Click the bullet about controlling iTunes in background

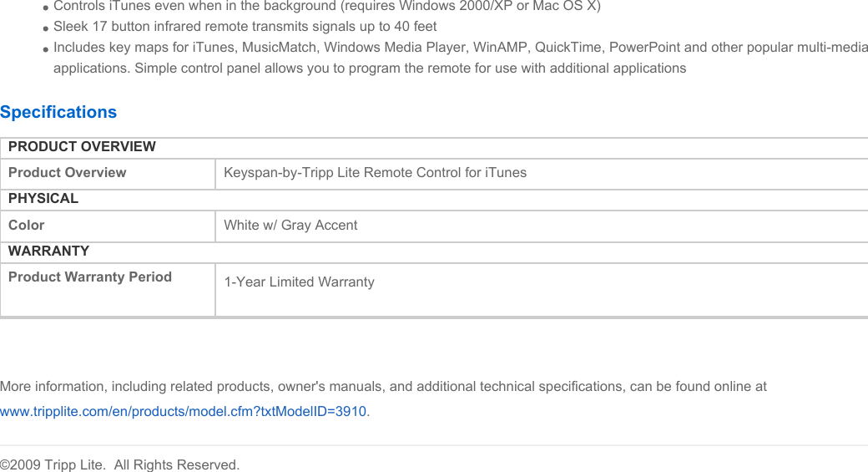pyautogui.click(x=326, y=6)
